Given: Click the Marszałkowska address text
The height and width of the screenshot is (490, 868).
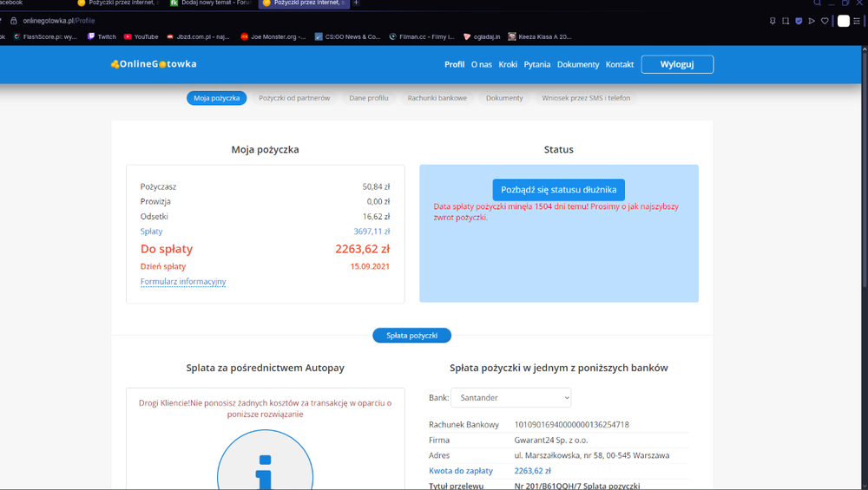Looking at the screenshot, I should tap(592, 455).
